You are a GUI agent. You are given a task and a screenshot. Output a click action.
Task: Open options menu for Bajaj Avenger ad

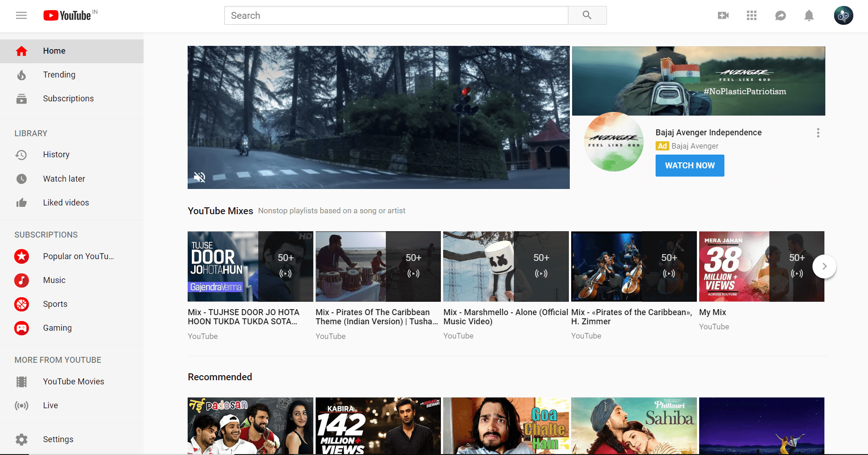click(x=818, y=133)
